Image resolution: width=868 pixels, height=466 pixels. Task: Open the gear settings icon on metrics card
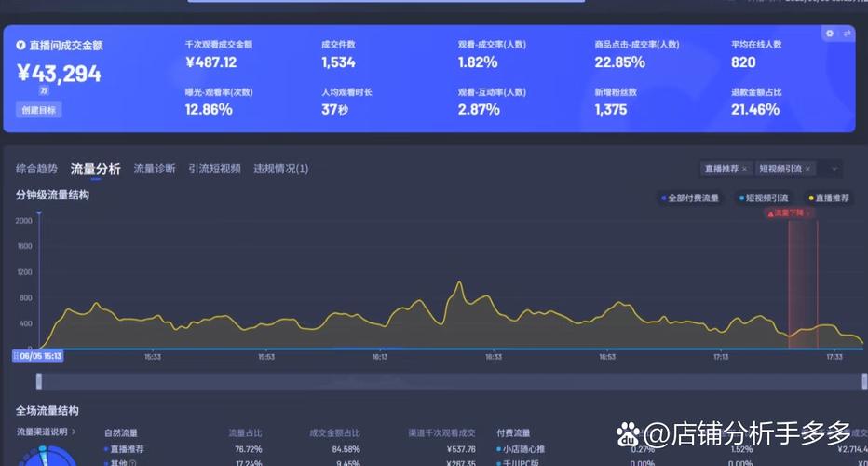tap(829, 34)
